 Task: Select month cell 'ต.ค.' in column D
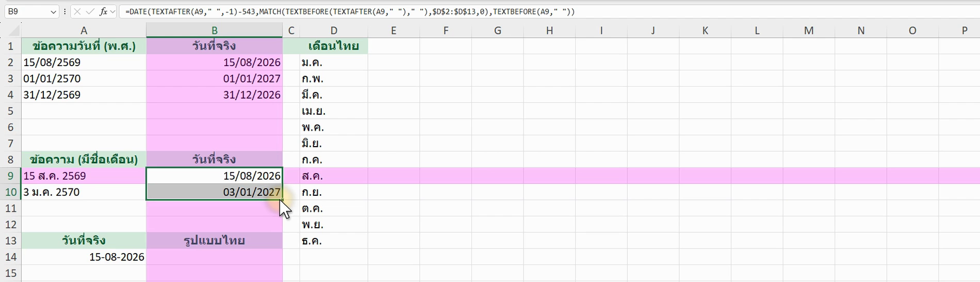334,208
